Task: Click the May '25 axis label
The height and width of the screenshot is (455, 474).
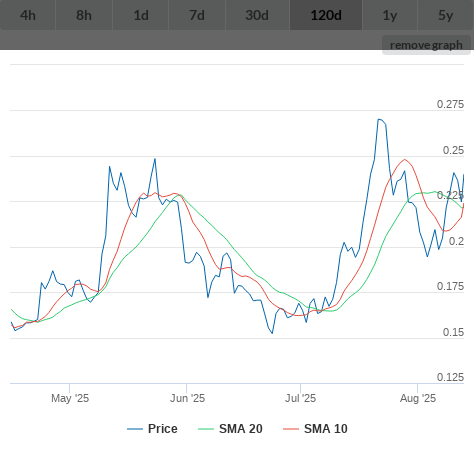Action: [70, 398]
